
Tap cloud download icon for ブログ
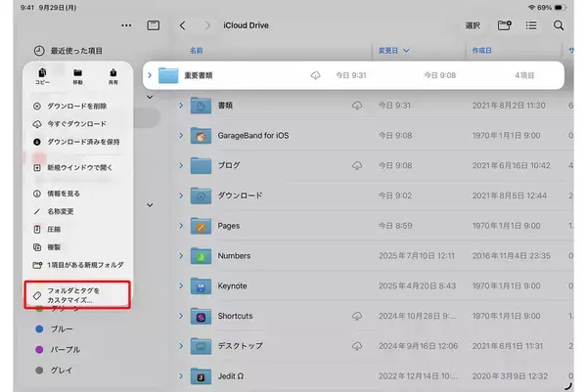pos(357,166)
